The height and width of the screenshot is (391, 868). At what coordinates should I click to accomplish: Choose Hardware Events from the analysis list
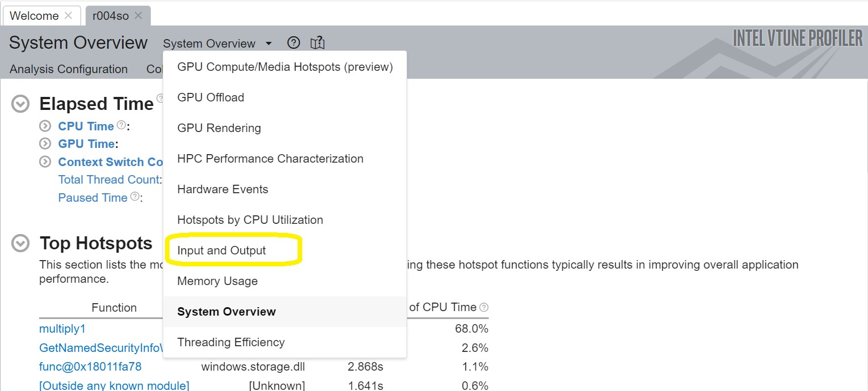click(x=223, y=189)
